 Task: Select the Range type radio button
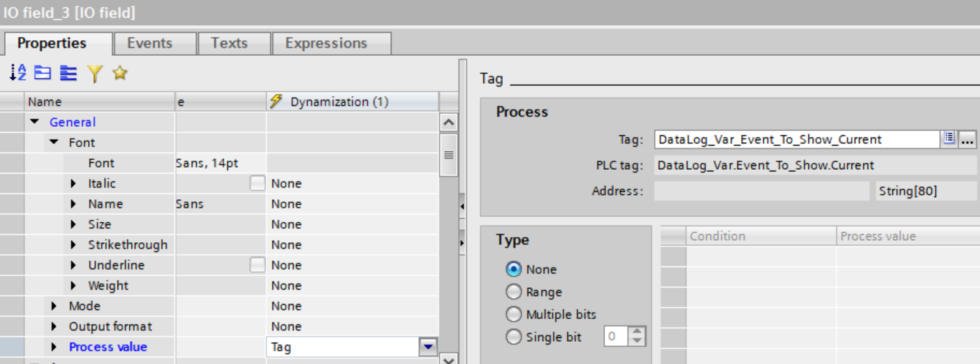point(514,292)
